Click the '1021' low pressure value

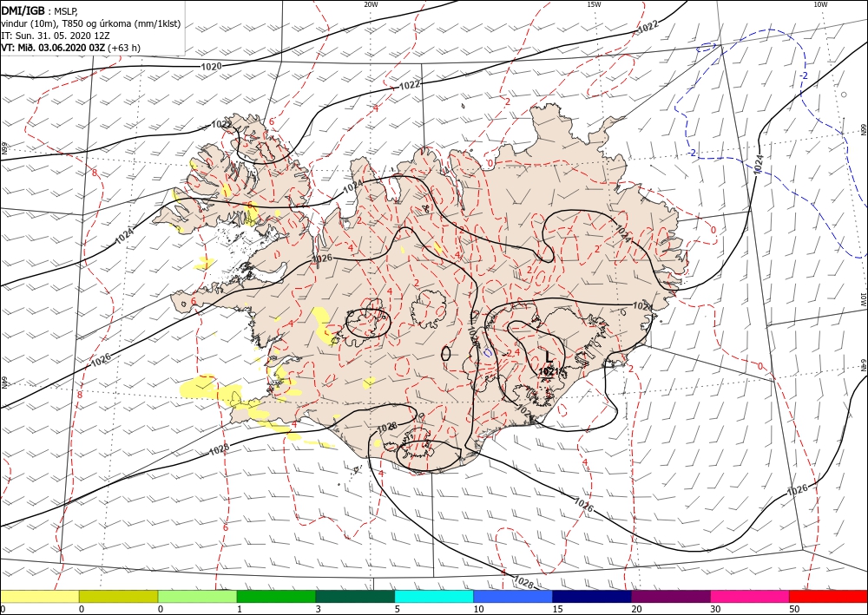(x=548, y=371)
